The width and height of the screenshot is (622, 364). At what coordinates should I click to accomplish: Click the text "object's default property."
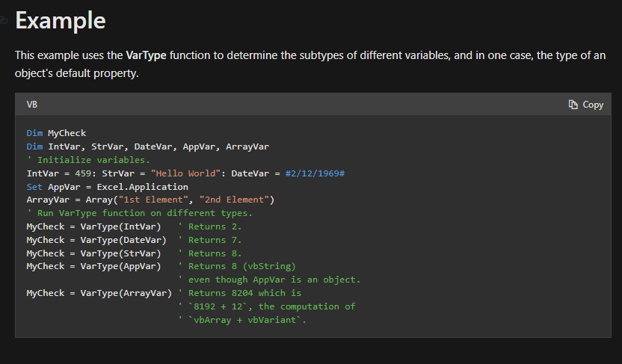pyautogui.click(x=76, y=73)
